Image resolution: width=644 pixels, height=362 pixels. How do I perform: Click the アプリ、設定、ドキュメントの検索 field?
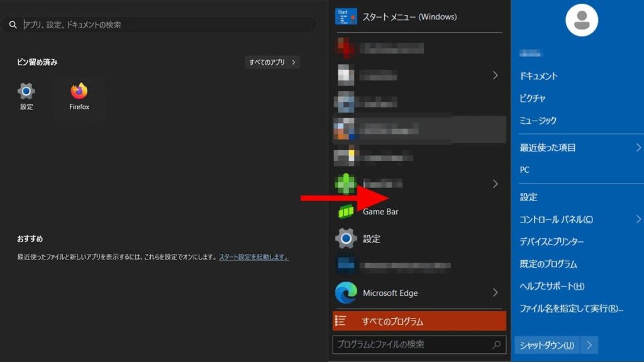[159, 25]
